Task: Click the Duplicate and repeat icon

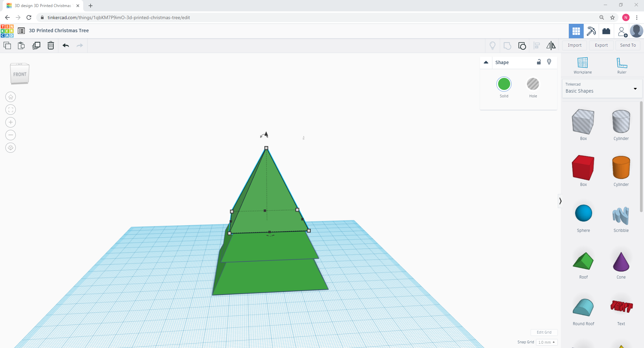Action: 36,45
